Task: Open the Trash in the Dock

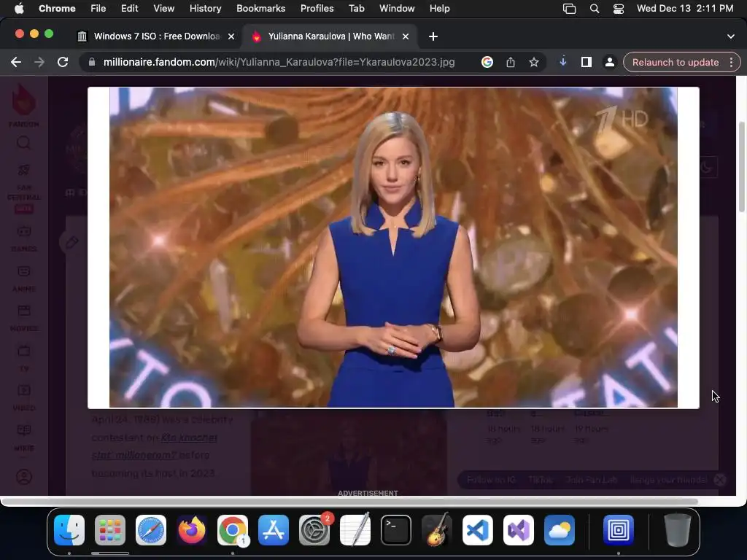Action: [x=677, y=529]
